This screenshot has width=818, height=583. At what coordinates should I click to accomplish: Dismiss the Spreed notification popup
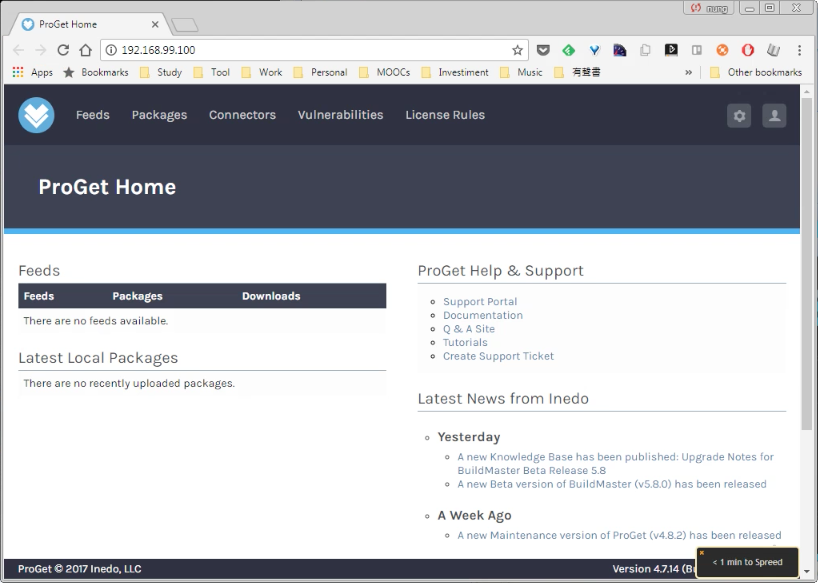702,553
